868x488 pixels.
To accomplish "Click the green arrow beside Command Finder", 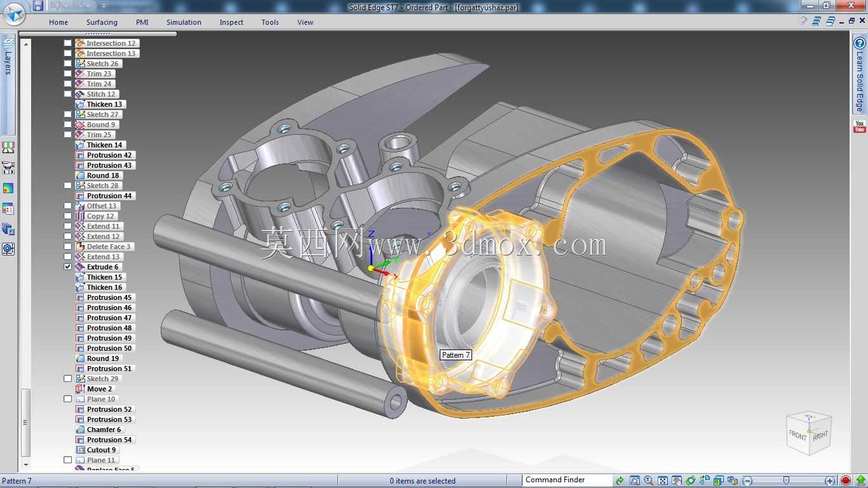I will click(x=620, y=481).
